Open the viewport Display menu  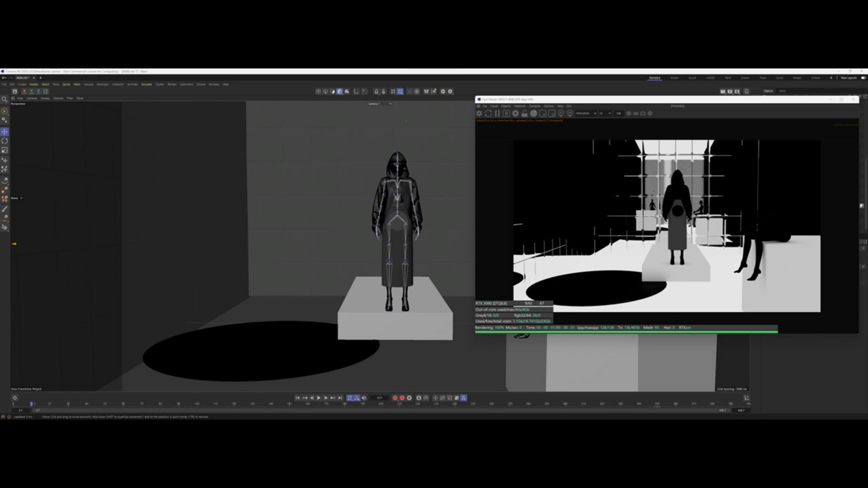click(45, 98)
